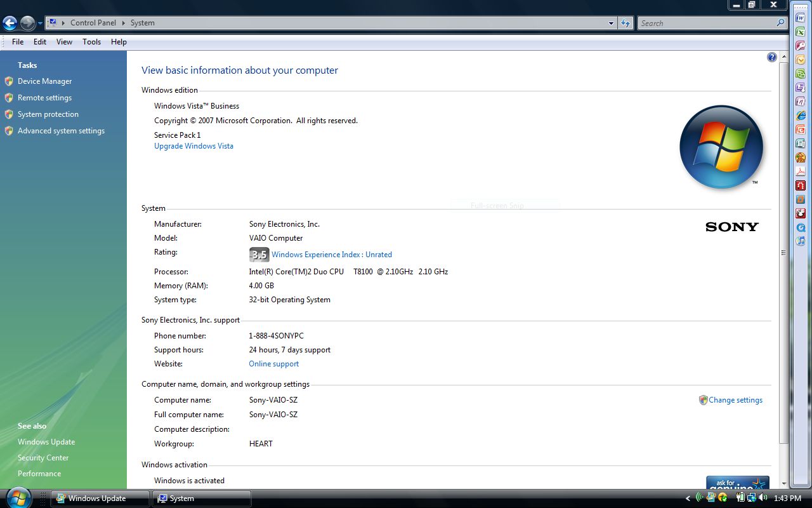Launch Microsoft Excel from the shortcut bar
This screenshot has height=508, width=812.
(801, 32)
